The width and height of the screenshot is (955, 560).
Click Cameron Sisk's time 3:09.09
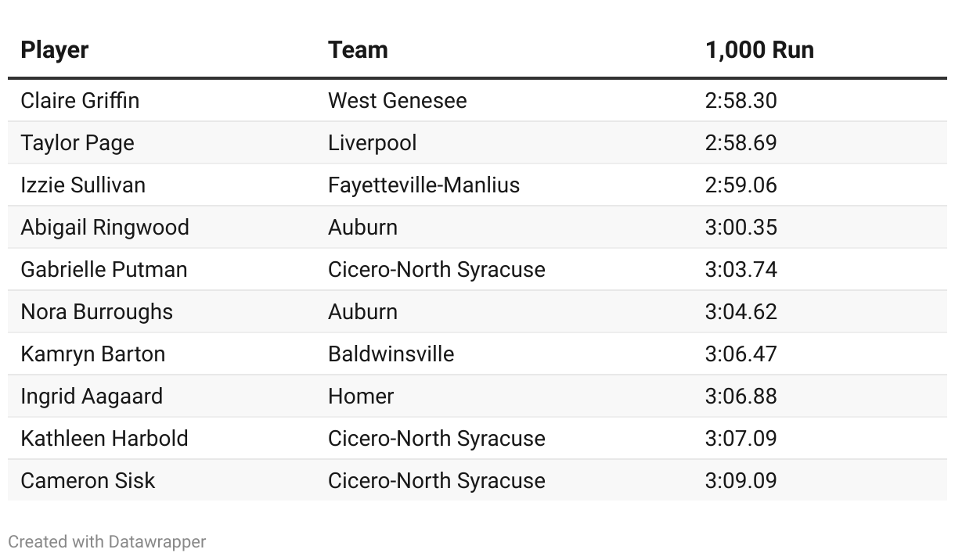pos(741,481)
